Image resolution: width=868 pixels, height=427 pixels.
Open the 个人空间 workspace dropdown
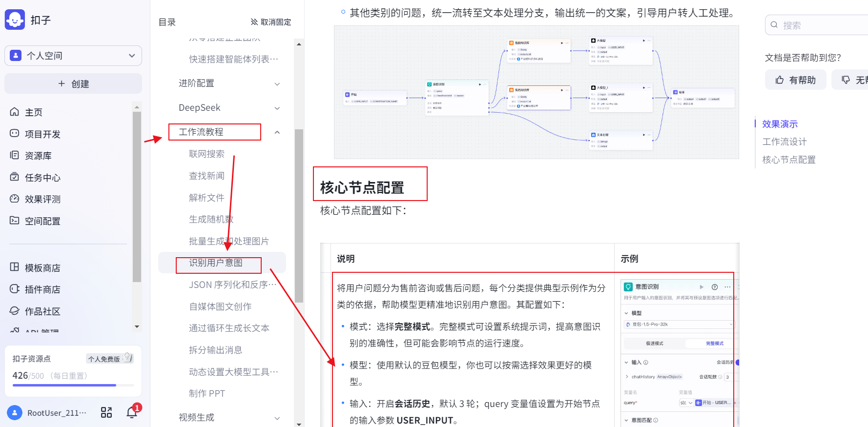(73, 56)
